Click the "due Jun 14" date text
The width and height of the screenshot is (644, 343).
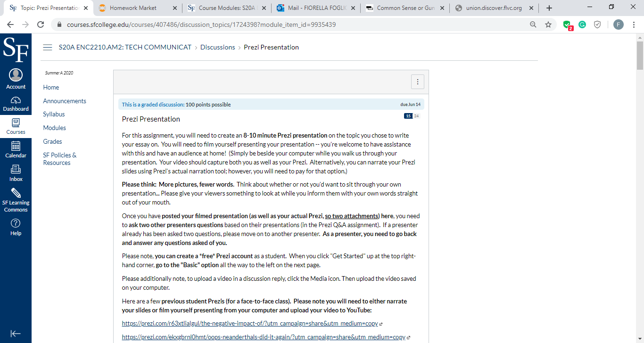410,105
